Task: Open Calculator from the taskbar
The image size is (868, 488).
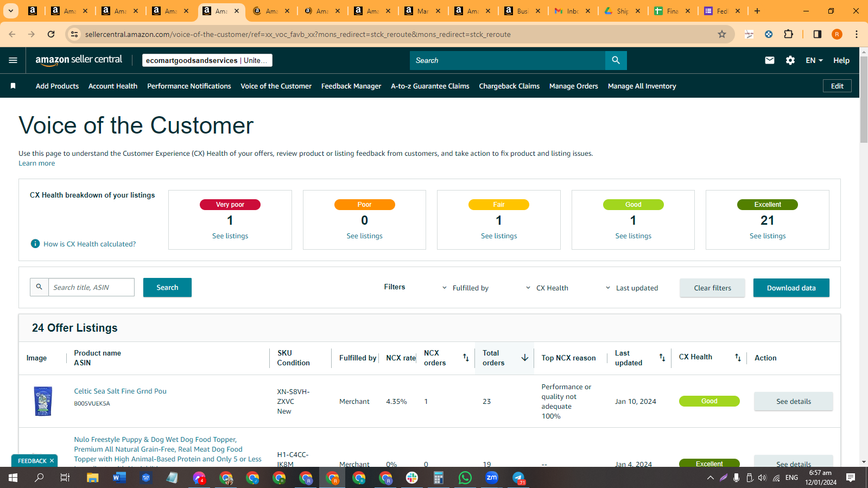Action: 439,478
